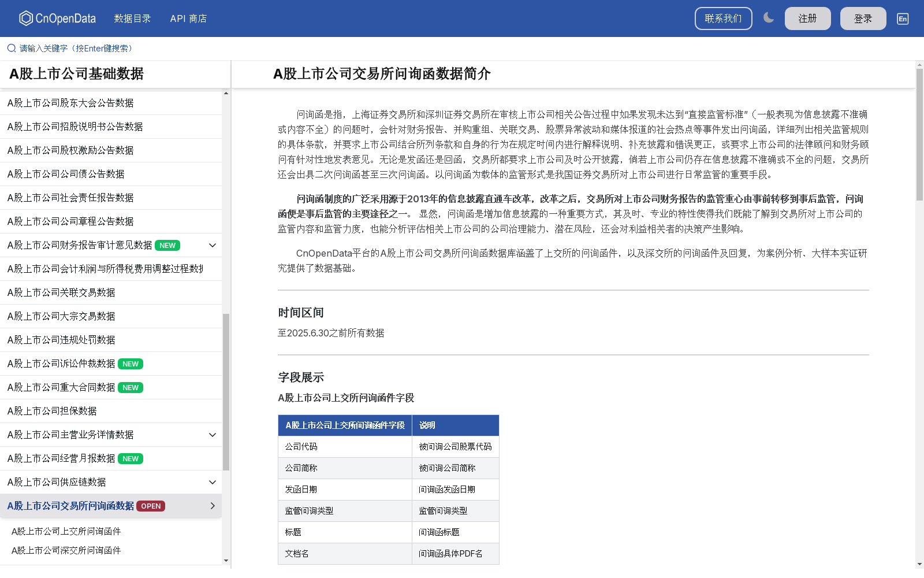
Task: Click the 时间区间 heading
Action: 301,313
